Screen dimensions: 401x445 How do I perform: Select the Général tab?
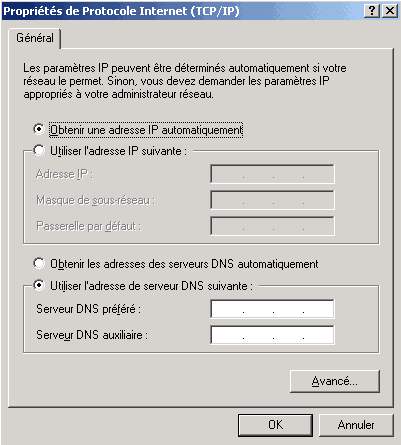click(35, 38)
